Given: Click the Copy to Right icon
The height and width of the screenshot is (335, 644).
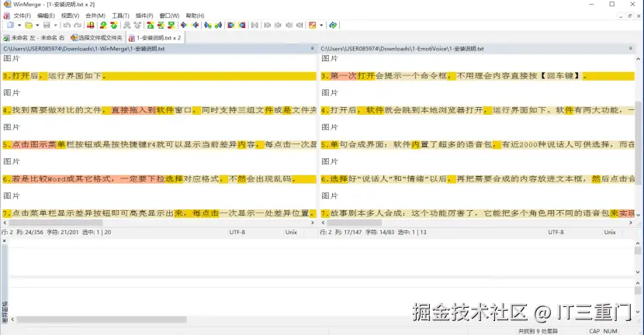Looking at the screenshot, I should coord(184,25).
